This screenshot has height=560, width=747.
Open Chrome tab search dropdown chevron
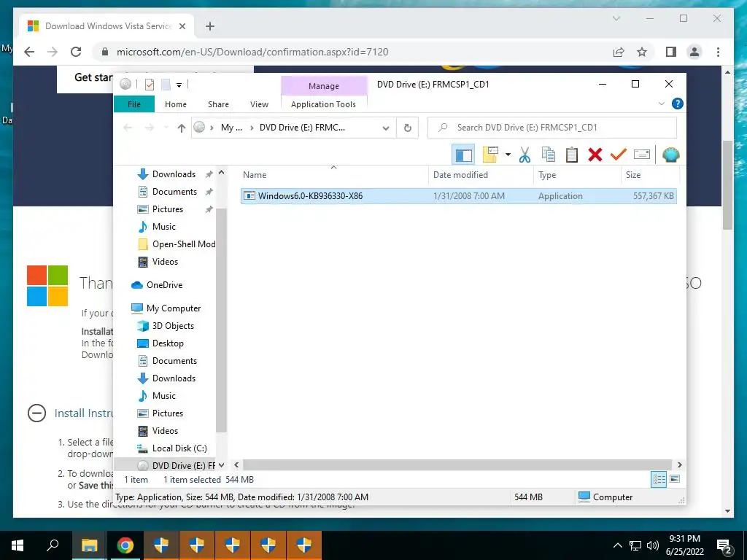pos(616,18)
